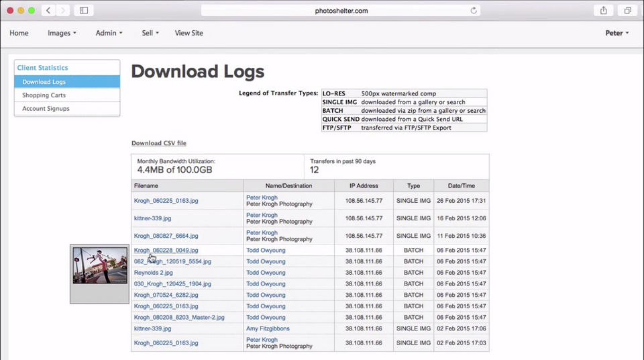Click Todd Owyoung beside Reynolds 2.jpg
The height and width of the screenshot is (360, 644).
point(266,273)
